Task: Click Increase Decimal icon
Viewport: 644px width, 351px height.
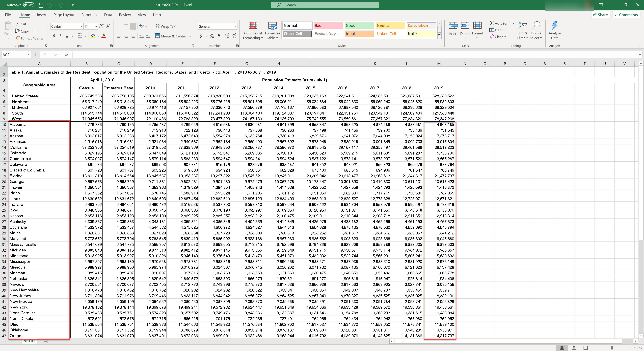Action: 227,36
